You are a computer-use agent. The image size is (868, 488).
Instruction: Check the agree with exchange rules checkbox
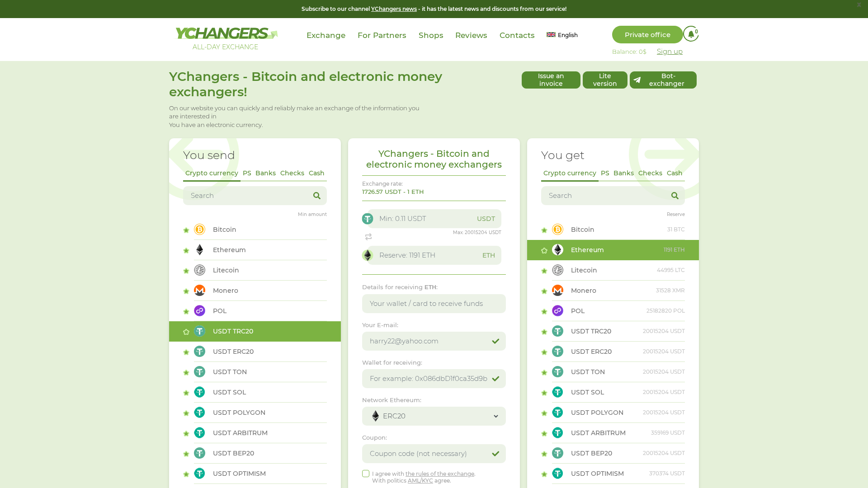tap(366, 474)
